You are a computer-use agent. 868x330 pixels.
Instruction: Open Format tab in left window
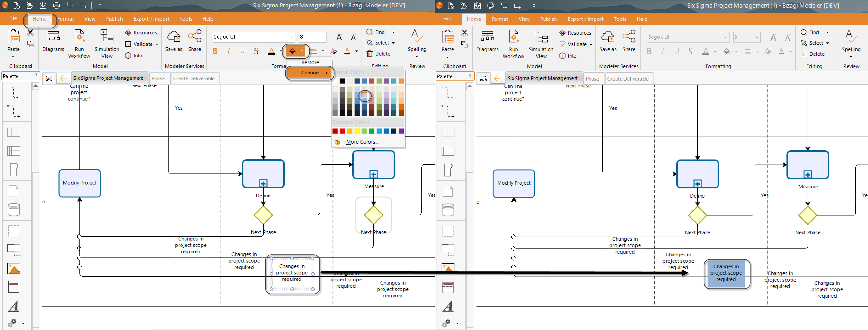[65, 19]
